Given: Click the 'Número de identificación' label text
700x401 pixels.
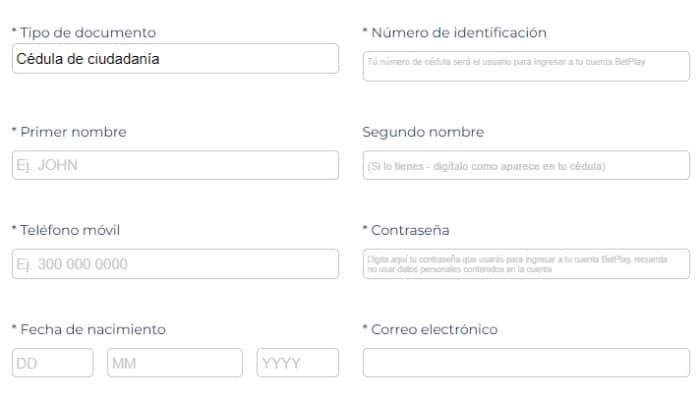Looking at the screenshot, I should [x=459, y=33].
